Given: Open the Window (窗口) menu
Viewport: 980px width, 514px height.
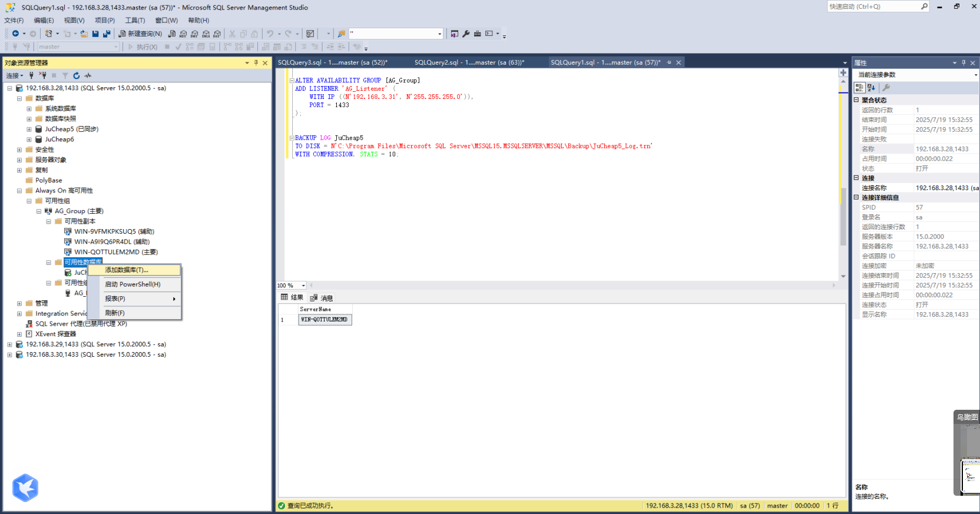Looking at the screenshot, I should click(166, 20).
